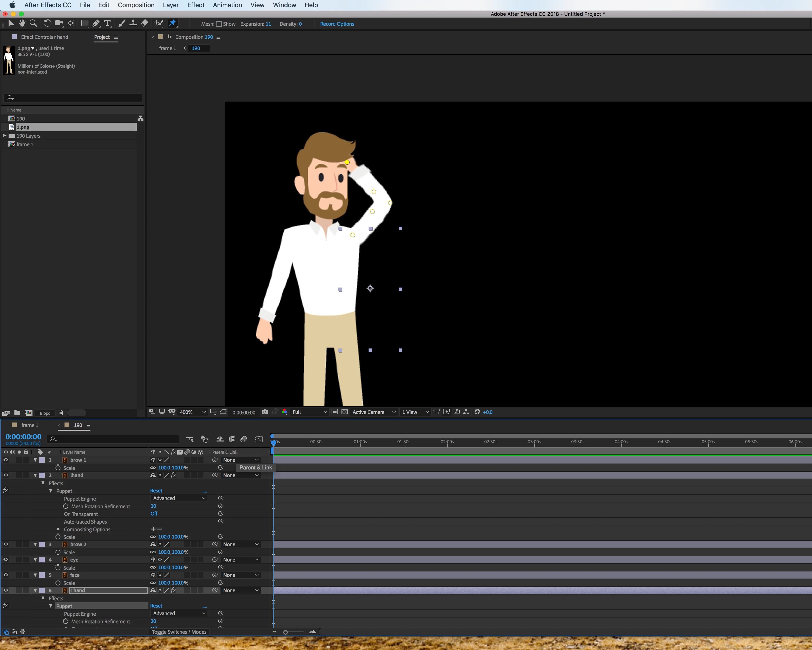812x650 pixels.
Task: Select the Pen tool
Action: pyautogui.click(x=96, y=23)
